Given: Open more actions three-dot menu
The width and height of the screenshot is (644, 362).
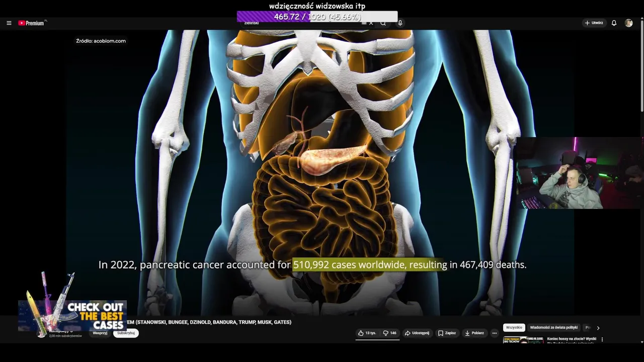Looking at the screenshot, I should [495, 333].
